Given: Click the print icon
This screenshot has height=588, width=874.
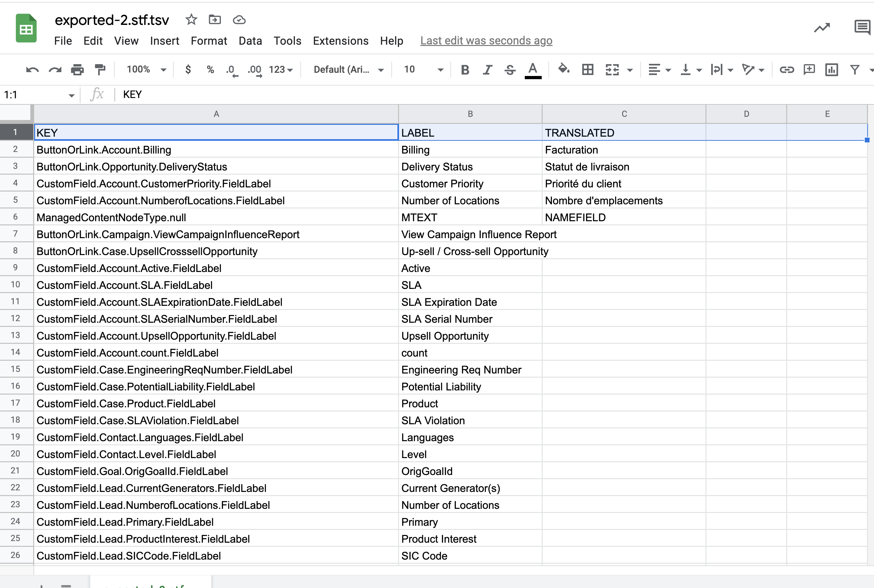Looking at the screenshot, I should point(77,70).
